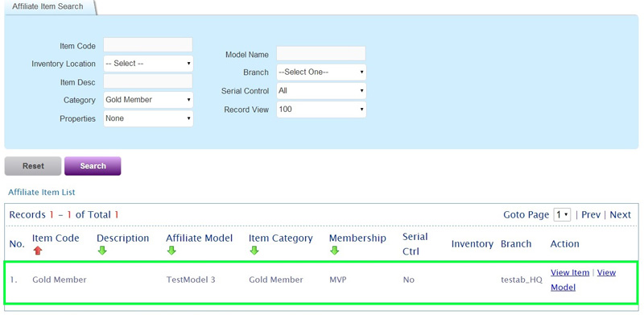The height and width of the screenshot is (315, 644).
Task: Click the Reset button
Action: [33, 166]
